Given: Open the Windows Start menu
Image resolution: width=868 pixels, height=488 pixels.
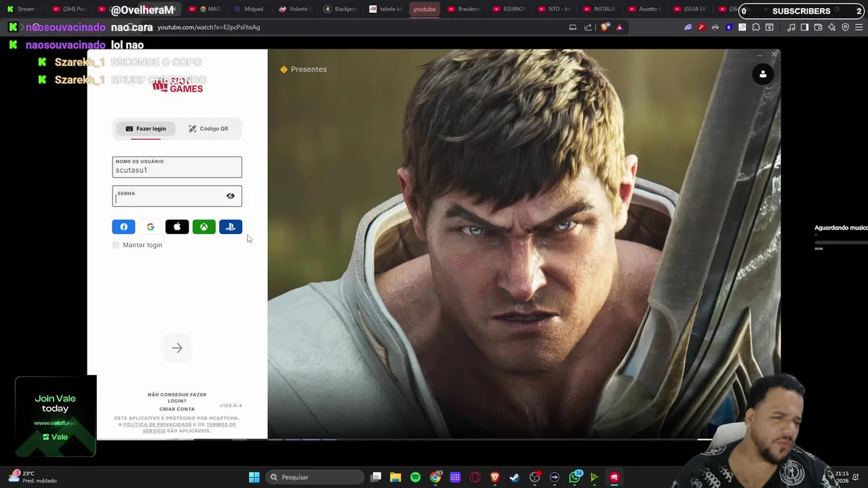Looking at the screenshot, I should coord(254,477).
